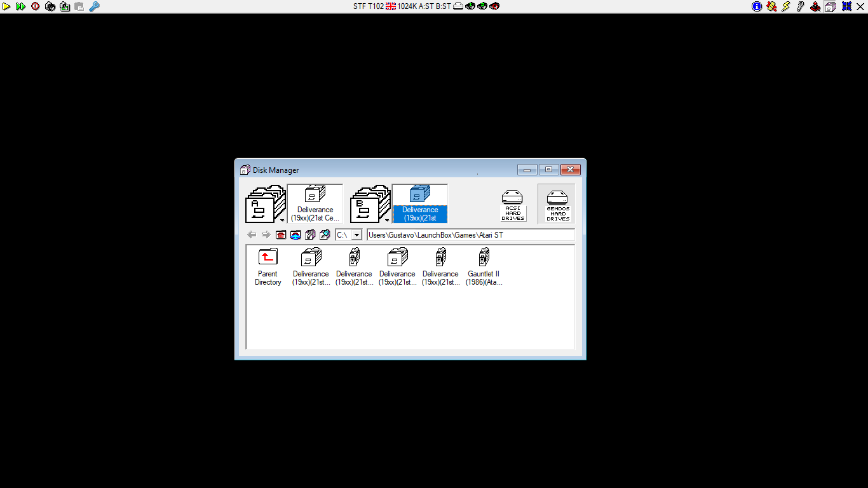The height and width of the screenshot is (488, 868).
Task: Expand the drive B dropdown arrow
Action: pos(387,220)
